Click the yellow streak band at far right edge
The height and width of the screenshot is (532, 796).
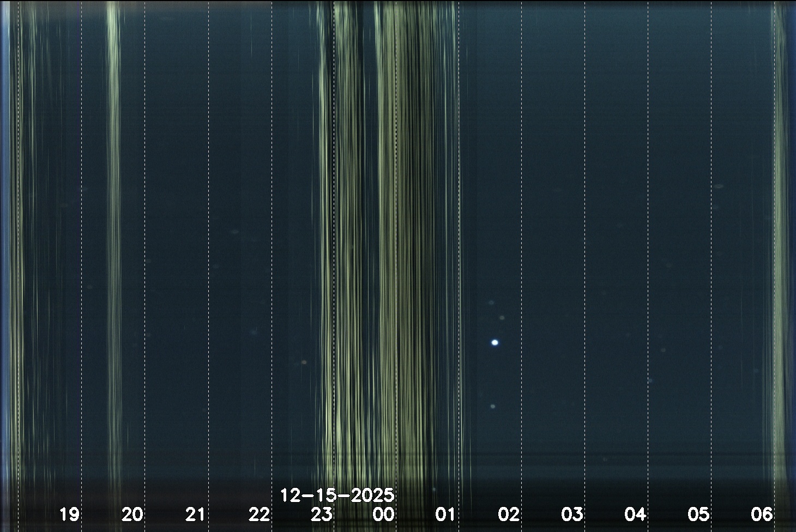781,218
